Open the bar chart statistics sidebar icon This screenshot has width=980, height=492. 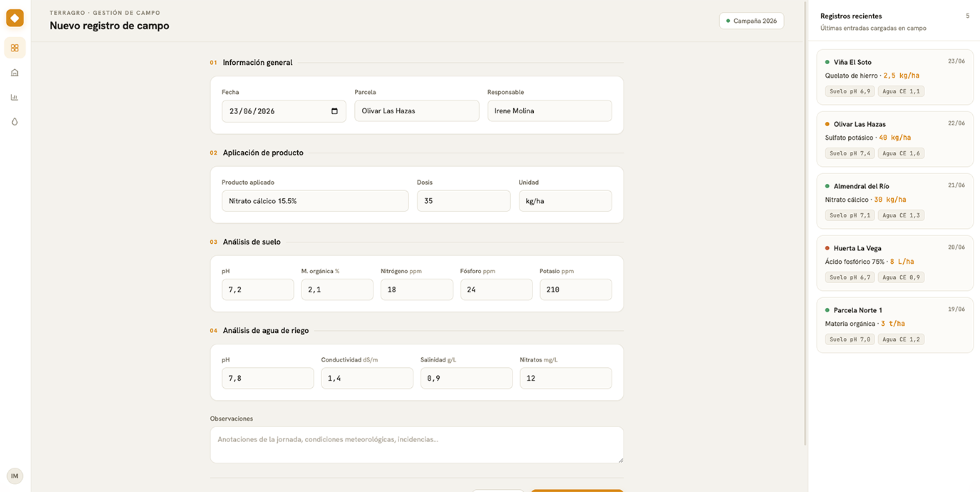point(15,97)
